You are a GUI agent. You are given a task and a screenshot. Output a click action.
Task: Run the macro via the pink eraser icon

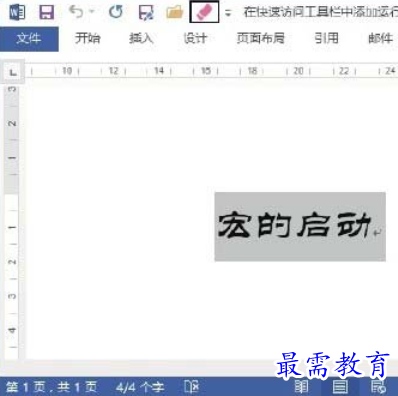(x=204, y=12)
